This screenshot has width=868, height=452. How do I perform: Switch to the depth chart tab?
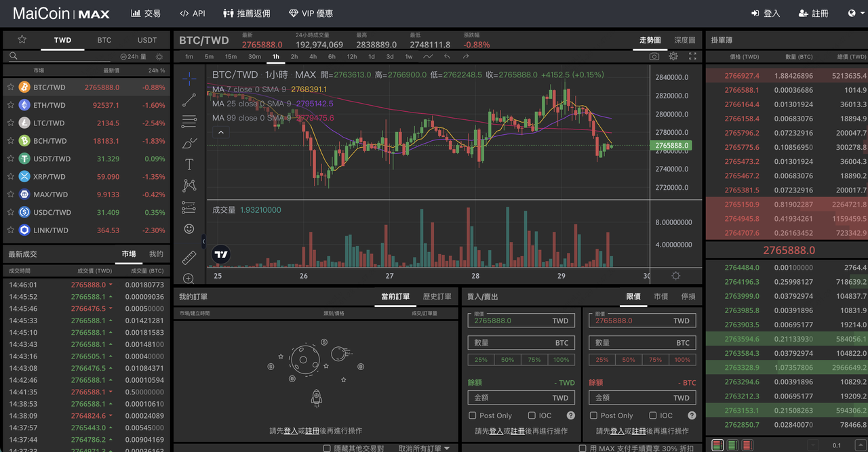685,40
